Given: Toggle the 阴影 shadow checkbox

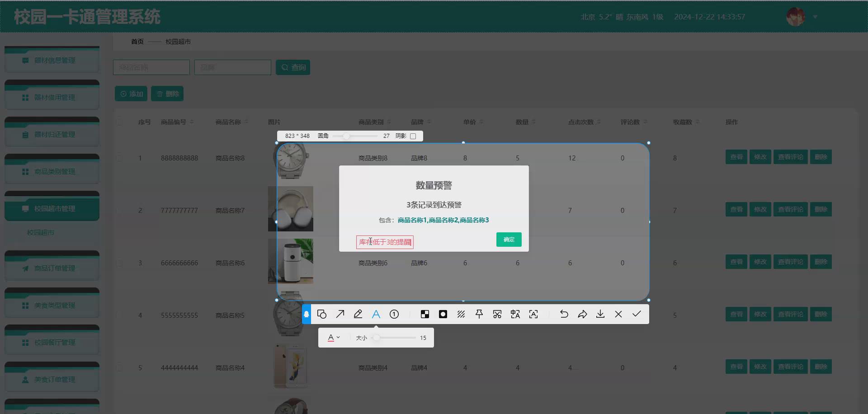Looking at the screenshot, I should 413,136.
